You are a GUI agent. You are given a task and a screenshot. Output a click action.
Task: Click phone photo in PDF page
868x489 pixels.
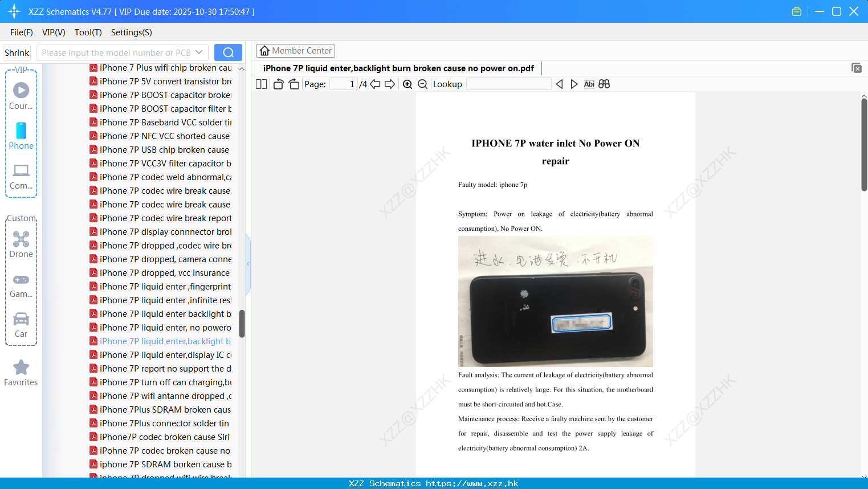click(556, 301)
